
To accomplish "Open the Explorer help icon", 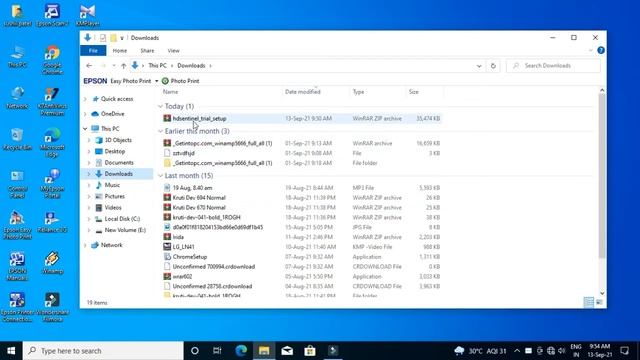I will click(601, 50).
